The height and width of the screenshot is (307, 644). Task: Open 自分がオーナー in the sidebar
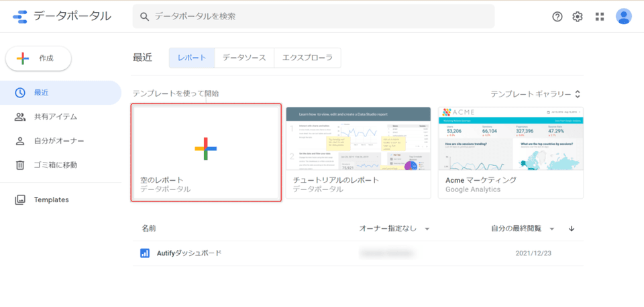[x=59, y=141]
